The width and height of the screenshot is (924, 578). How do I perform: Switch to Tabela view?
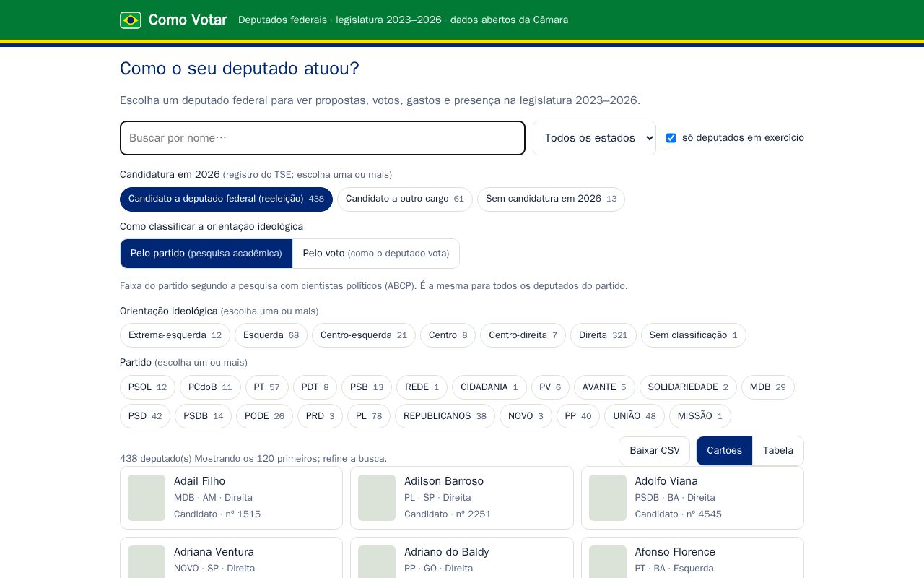point(778,451)
